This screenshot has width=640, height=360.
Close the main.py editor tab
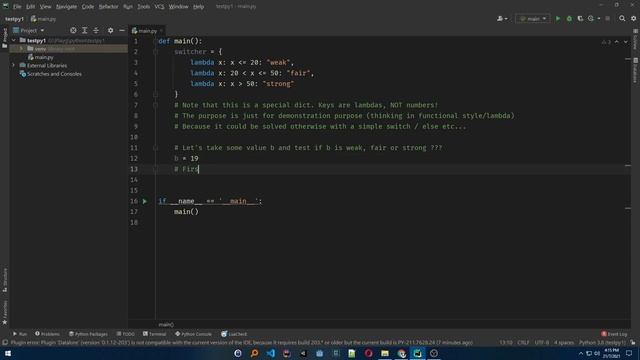(162, 31)
